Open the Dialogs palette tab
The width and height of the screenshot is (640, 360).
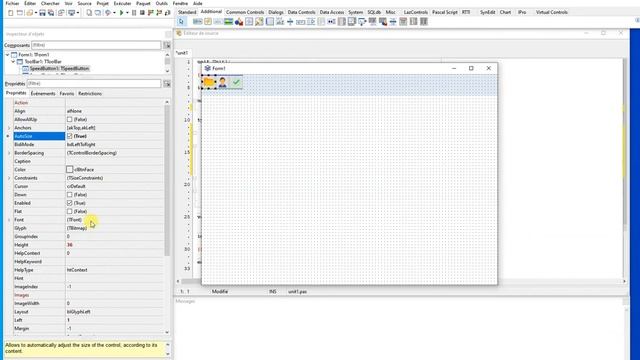[x=276, y=12]
